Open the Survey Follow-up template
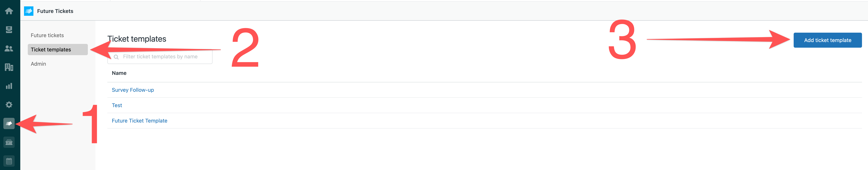This screenshot has height=170, width=868. (x=133, y=90)
